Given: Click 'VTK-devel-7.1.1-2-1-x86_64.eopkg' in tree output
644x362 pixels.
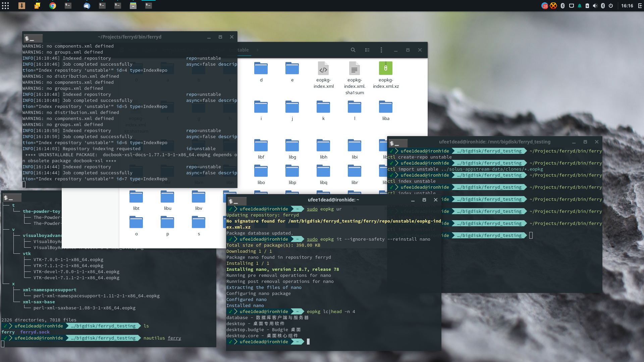Looking at the screenshot, I should (76, 278).
